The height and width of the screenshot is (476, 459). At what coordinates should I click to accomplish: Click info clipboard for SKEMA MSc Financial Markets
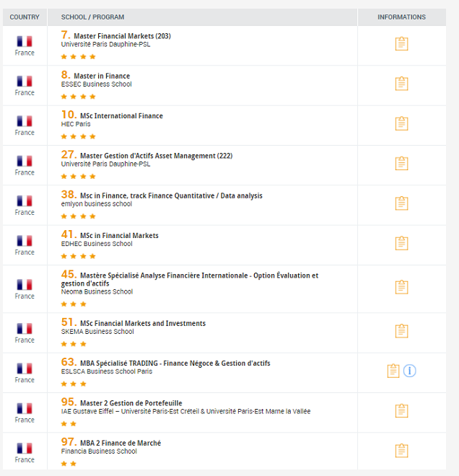pos(401,331)
